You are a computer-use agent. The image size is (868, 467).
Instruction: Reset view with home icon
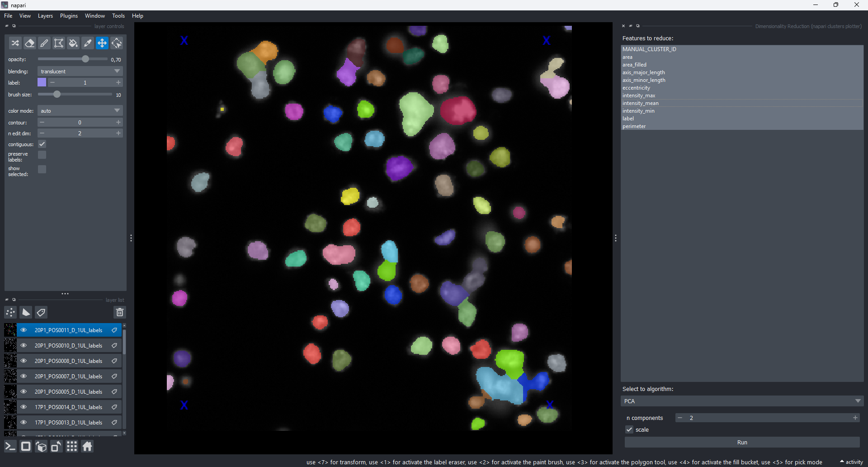point(87,447)
